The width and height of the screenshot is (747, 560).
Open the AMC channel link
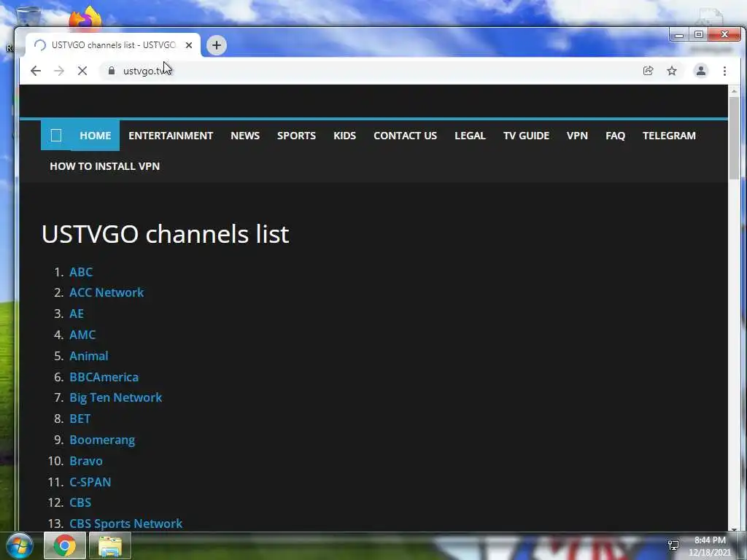point(82,335)
